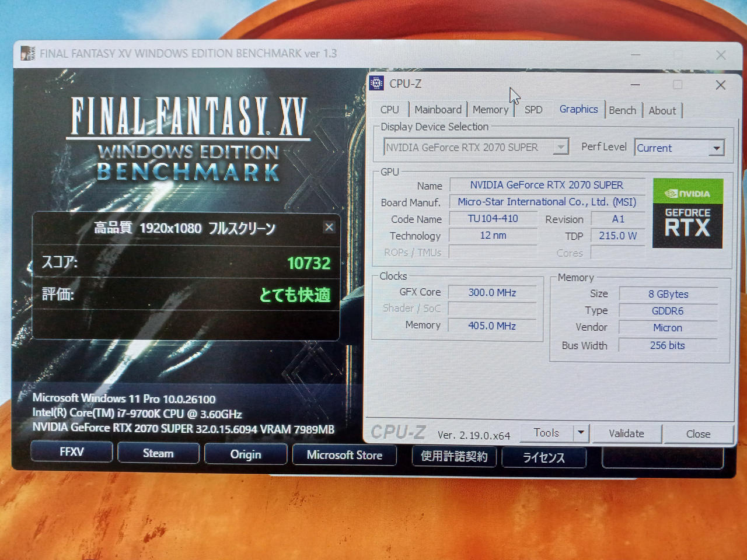Screen dimensions: 747x560
Task: Switch to the Mainboard tab
Action: (438, 110)
